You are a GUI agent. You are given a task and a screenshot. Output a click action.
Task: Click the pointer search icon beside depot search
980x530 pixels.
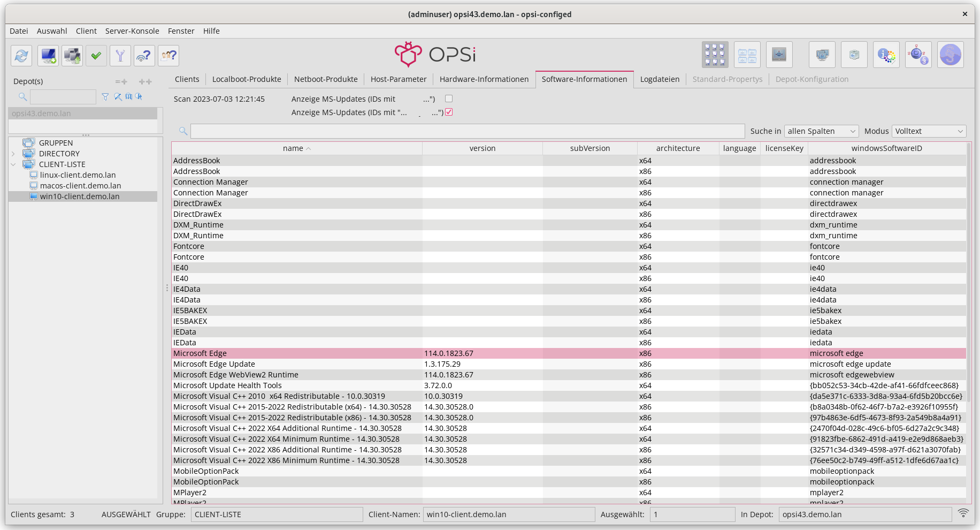tap(139, 97)
